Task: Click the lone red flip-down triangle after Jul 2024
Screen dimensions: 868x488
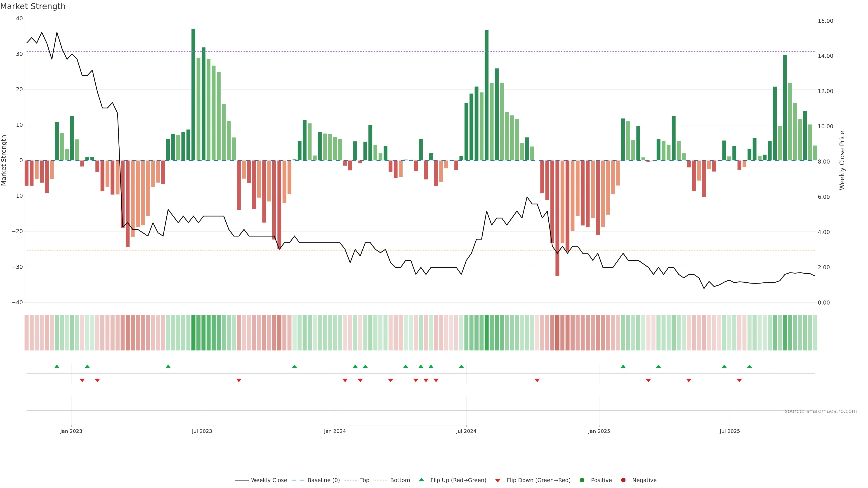Action: [x=537, y=380]
